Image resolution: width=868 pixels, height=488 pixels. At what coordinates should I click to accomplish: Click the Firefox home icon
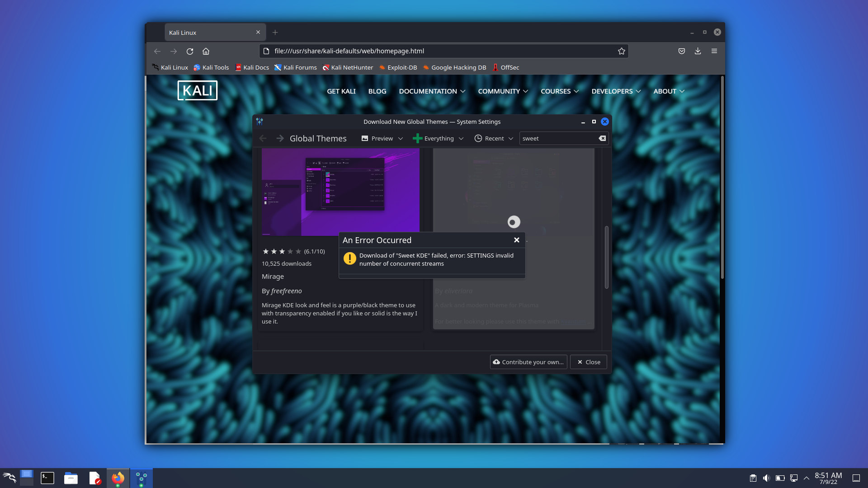pos(206,51)
